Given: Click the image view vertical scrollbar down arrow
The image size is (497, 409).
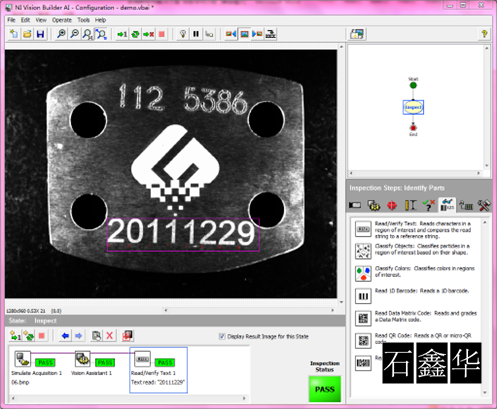Looking at the screenshot, I should click(341, 302).
